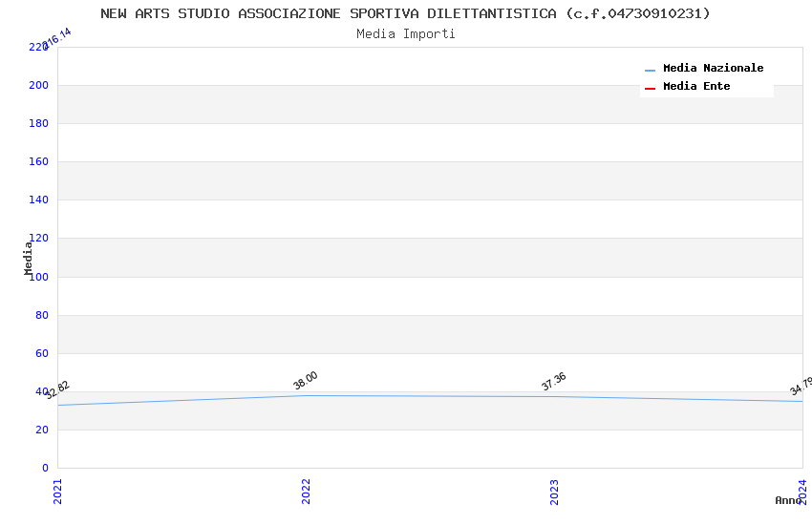The height and width of the screenshot is (525, 812).
Task: Select the 2021 x-axis year label
Action: click(58, 492)
